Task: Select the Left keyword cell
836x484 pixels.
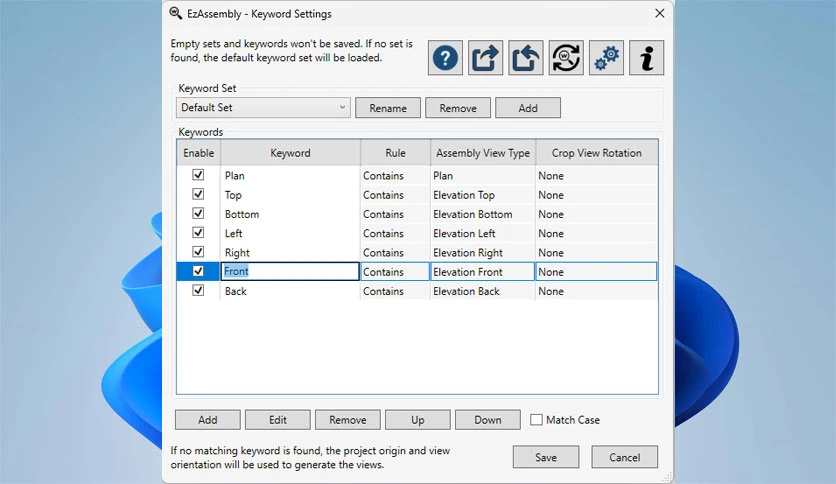Action: (290, 233)
